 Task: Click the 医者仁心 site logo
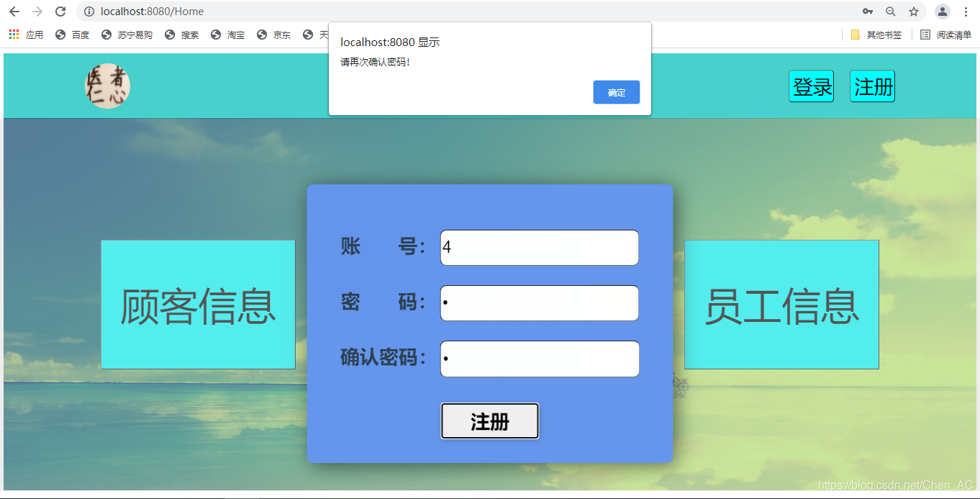tap(107, 85)
